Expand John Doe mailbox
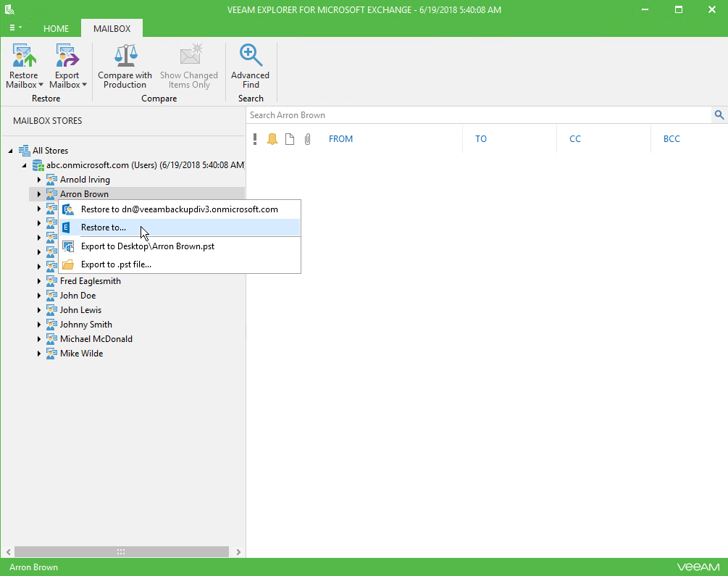Viewport: 728px width, 576px height. coord(39,295)
